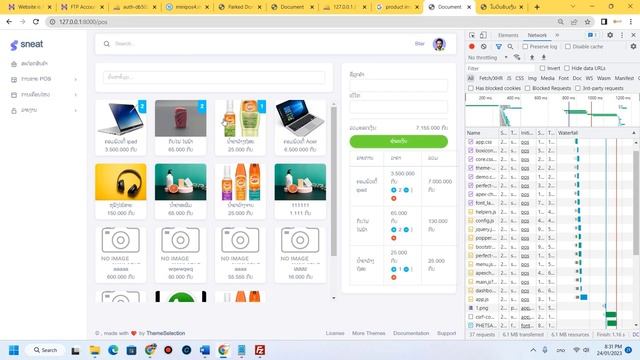
Task: Open the Windows Start menu
Action: click(x=13, y=350)
